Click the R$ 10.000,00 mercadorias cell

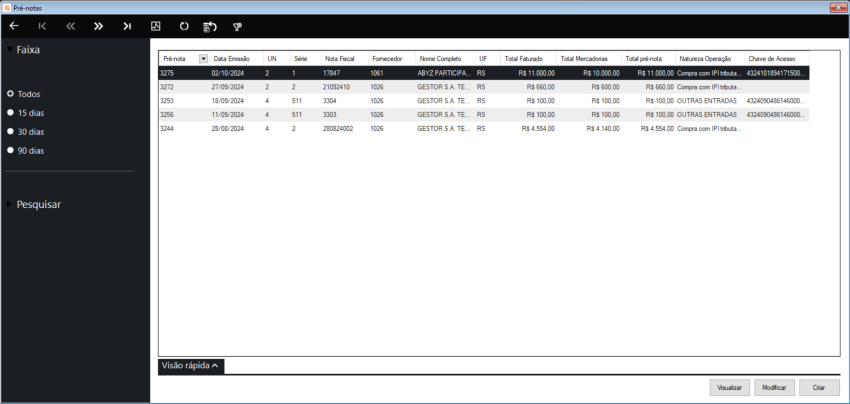(601, 73)
